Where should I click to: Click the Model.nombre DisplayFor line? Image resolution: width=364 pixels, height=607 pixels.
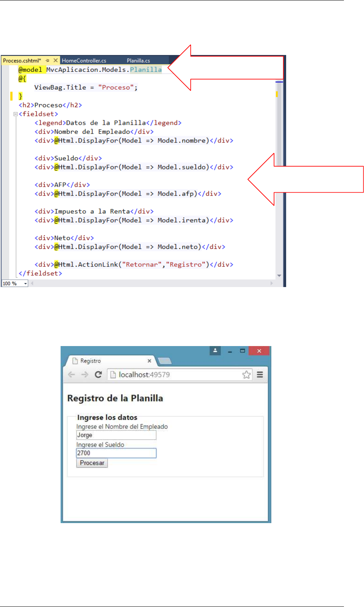tap(134, 141)
